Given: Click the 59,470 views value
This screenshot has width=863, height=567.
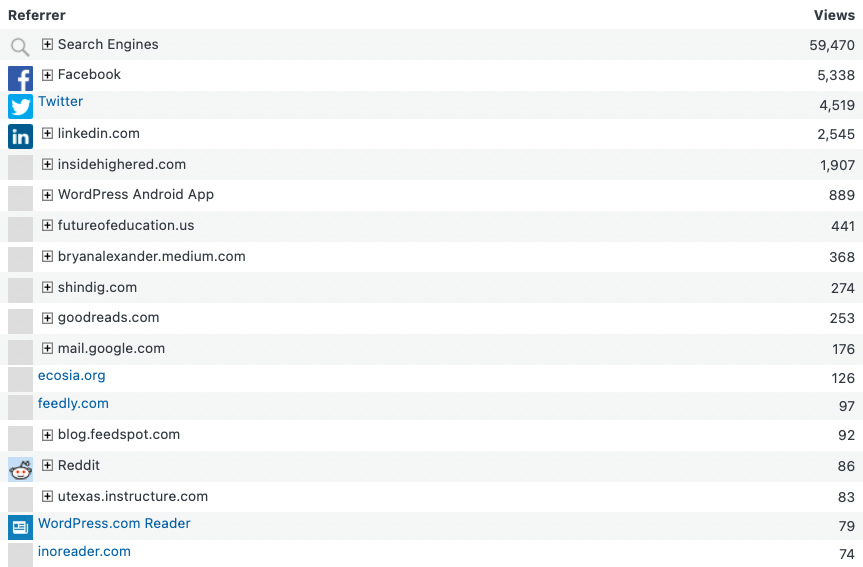Looking at the screenshot, I should pos(832,45).
